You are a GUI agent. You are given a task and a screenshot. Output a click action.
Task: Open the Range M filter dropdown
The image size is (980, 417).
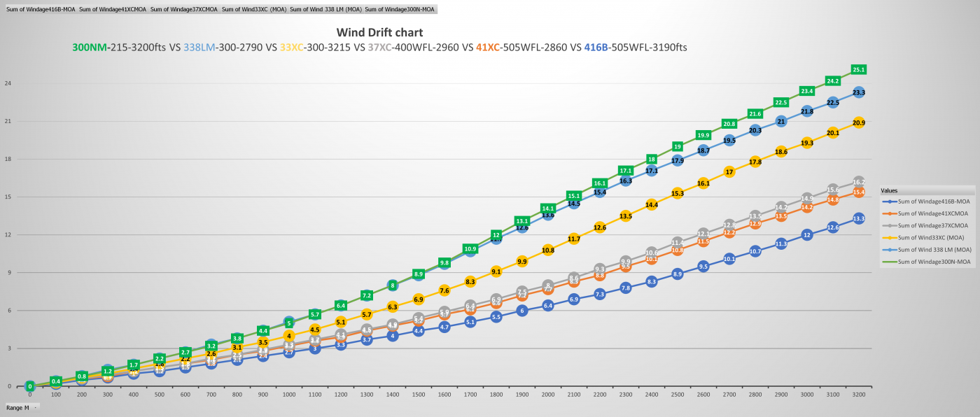35,407
